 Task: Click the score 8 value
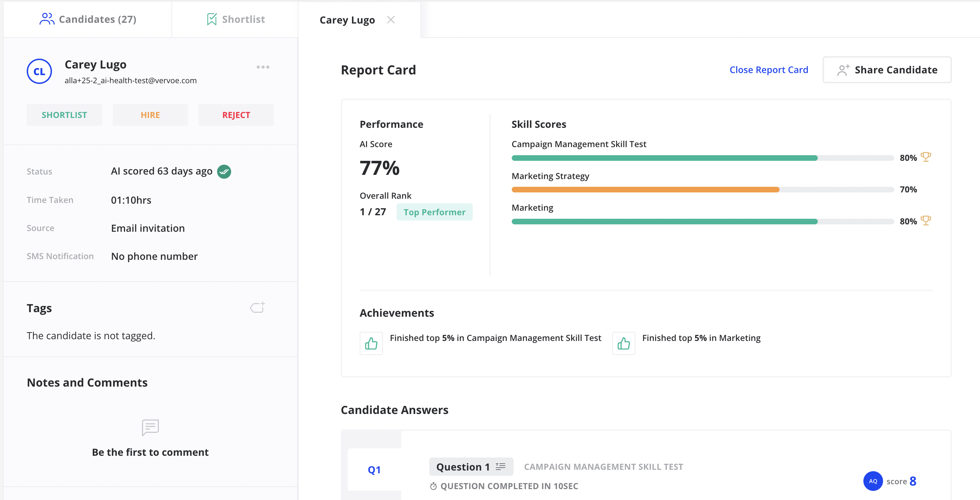tap(913, 481)
